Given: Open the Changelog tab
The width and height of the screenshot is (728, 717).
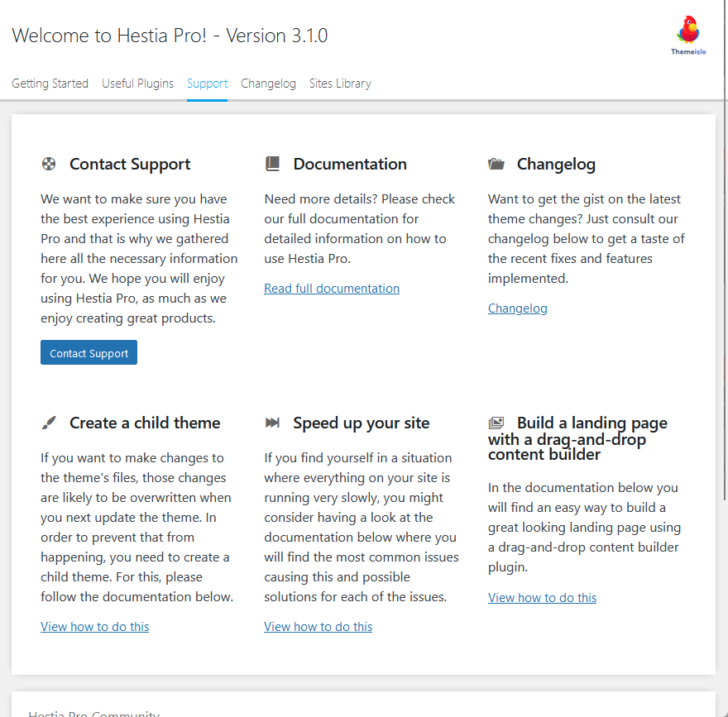Looking at the screenshot, I should pyautogui.click(x=268, y=84).
